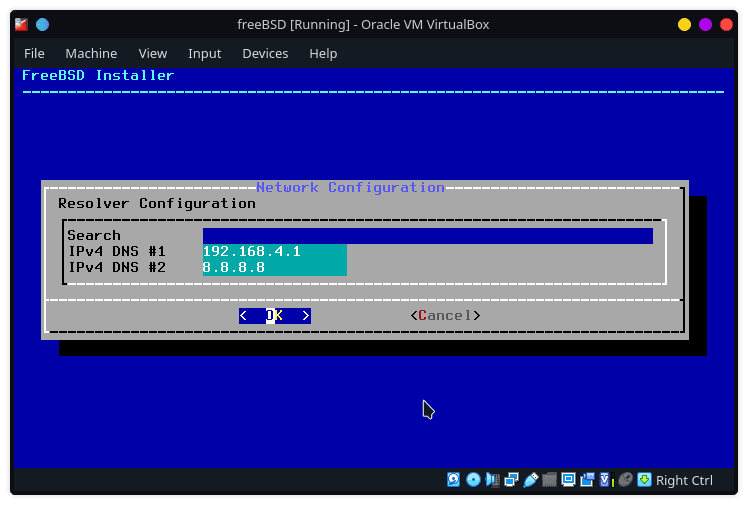748x505 pixels.
Task: Open the File menu
Action: click(x=34, y=53)
